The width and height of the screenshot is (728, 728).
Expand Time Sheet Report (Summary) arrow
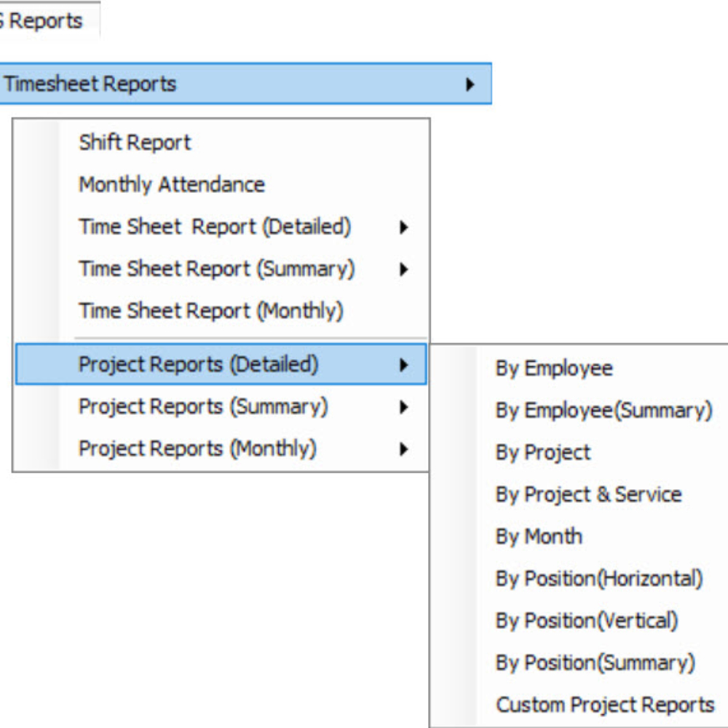(x=403, y=269)
